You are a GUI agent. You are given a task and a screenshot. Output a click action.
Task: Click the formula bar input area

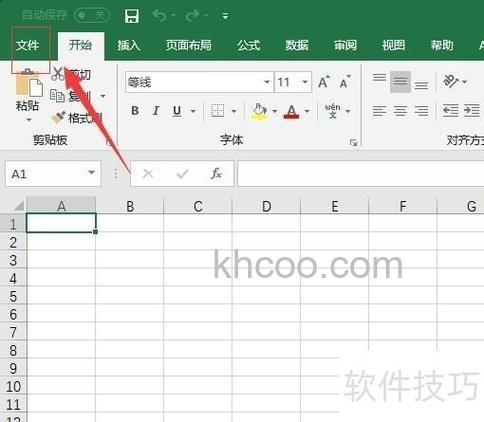(x=361, y=173)
